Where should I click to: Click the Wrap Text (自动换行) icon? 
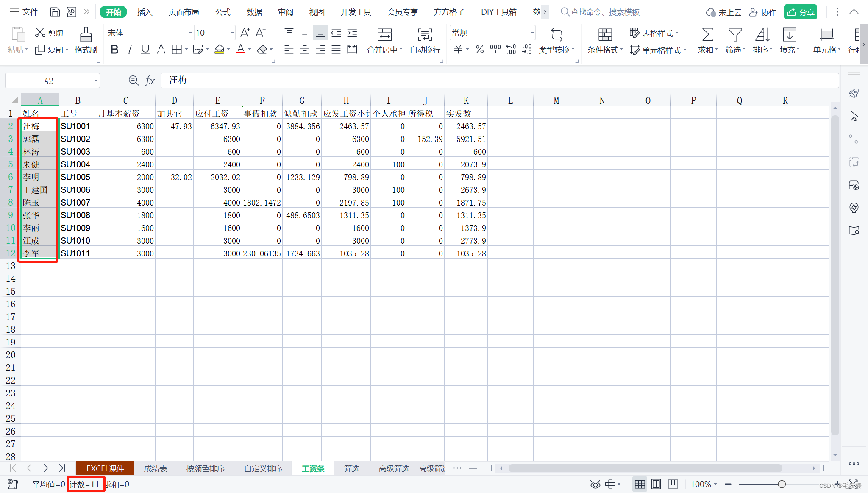[425, 35]
